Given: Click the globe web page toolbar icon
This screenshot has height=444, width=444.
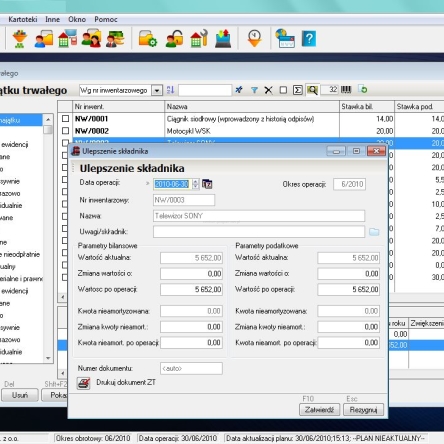Looking at the screenshot, I should (x=285, y=39).
